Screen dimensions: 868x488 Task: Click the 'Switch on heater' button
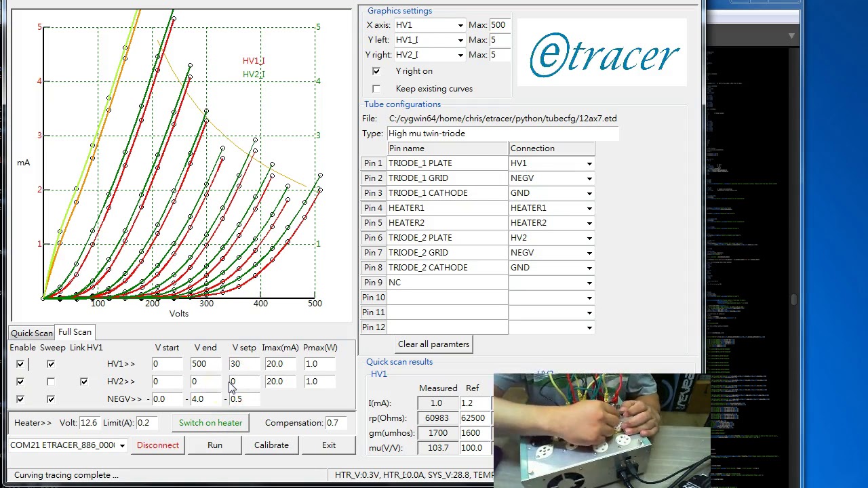[210, 423]
